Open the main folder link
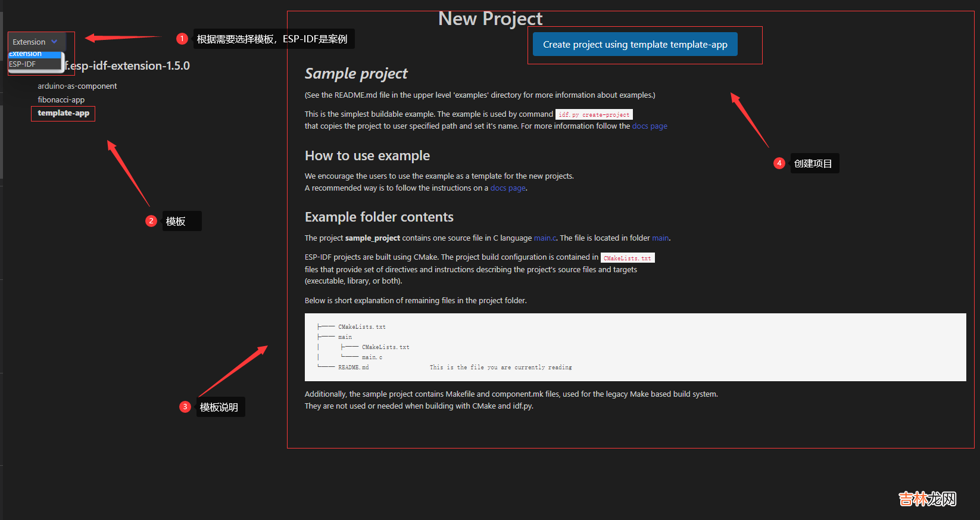The height and width of the screenshot is (520, 980). click(660, 238)
